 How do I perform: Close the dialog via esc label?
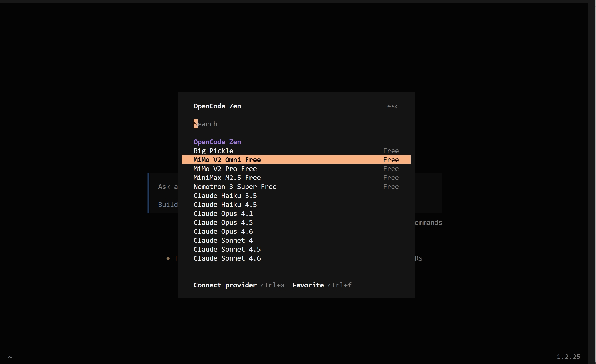click(x=393, y=106)
